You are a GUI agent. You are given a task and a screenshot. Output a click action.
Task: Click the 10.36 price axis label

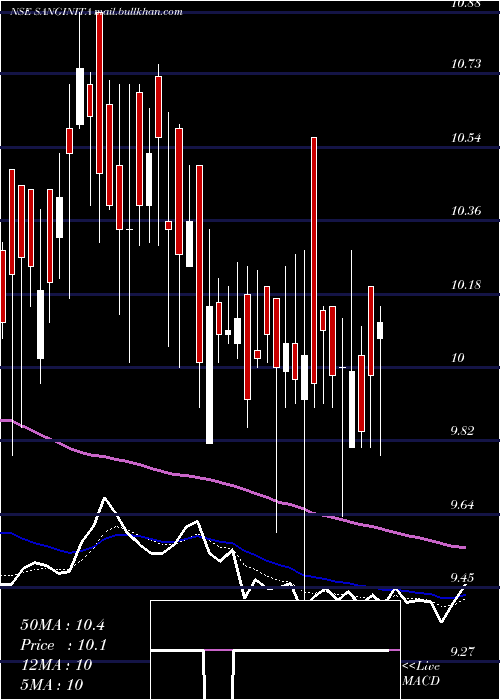coord(466,211)
